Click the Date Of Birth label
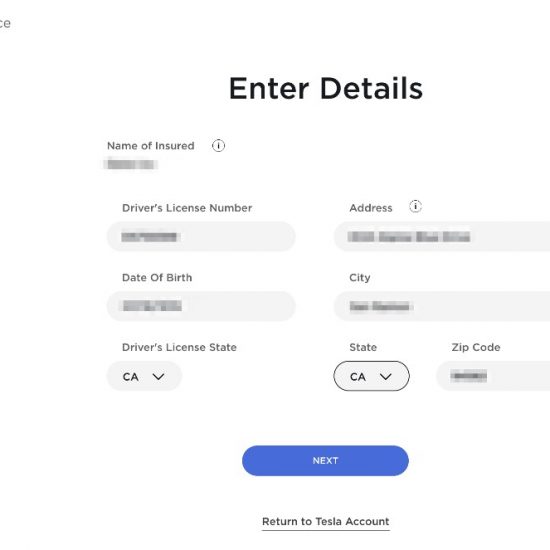Viewport: 550px width, 550px height. tap(157, 277)
